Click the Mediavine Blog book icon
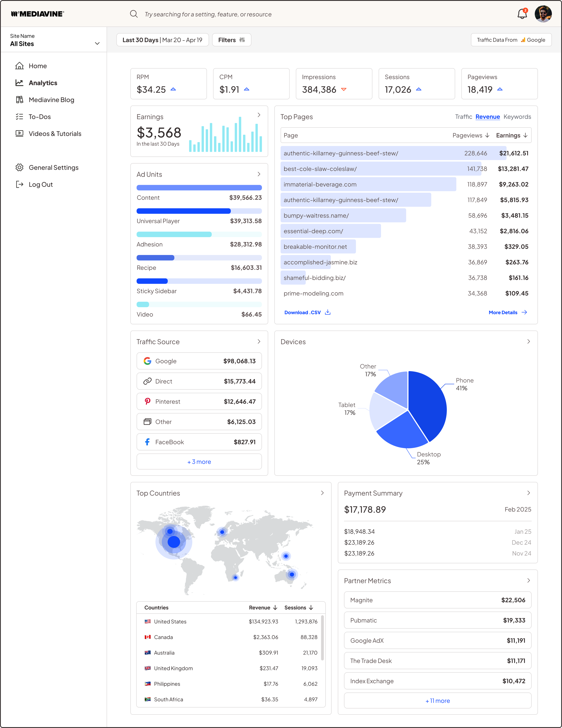Viewport: 562px width, 728px height. [20, 100]
